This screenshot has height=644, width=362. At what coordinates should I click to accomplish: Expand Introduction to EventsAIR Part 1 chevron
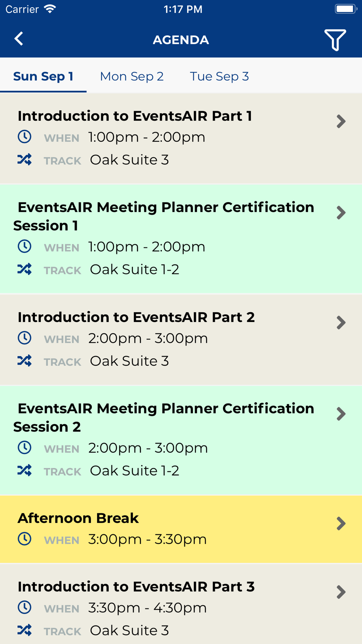[x=341, y=121]
